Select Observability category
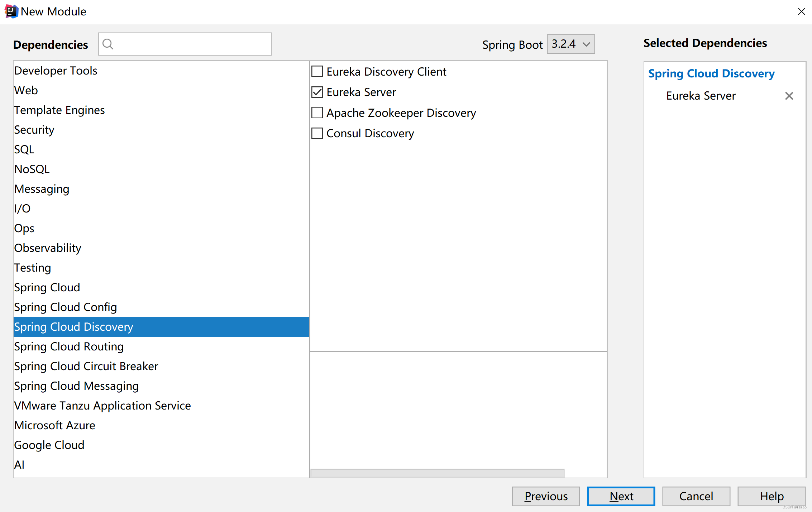Screen dimensions: 812x512 pos(161,248)
